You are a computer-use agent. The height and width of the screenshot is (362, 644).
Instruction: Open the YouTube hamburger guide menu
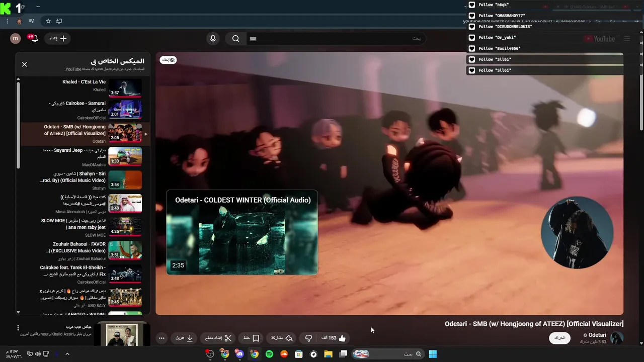627,39
